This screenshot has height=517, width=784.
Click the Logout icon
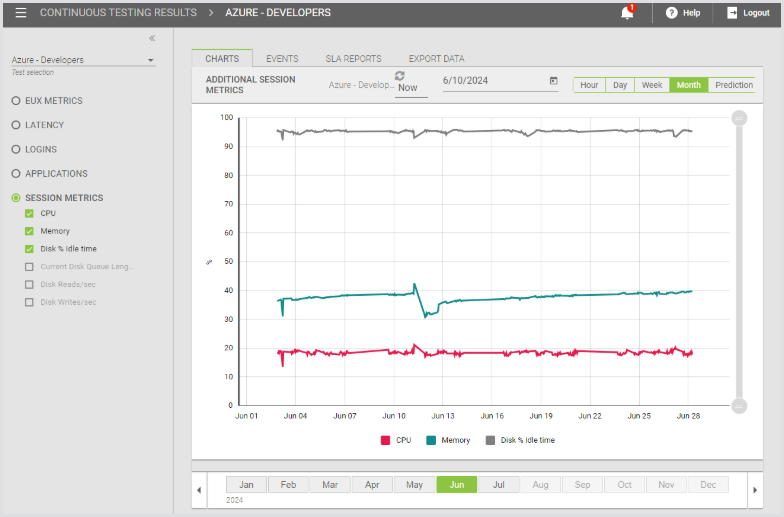pyautogui.click(x=733, y=13)
